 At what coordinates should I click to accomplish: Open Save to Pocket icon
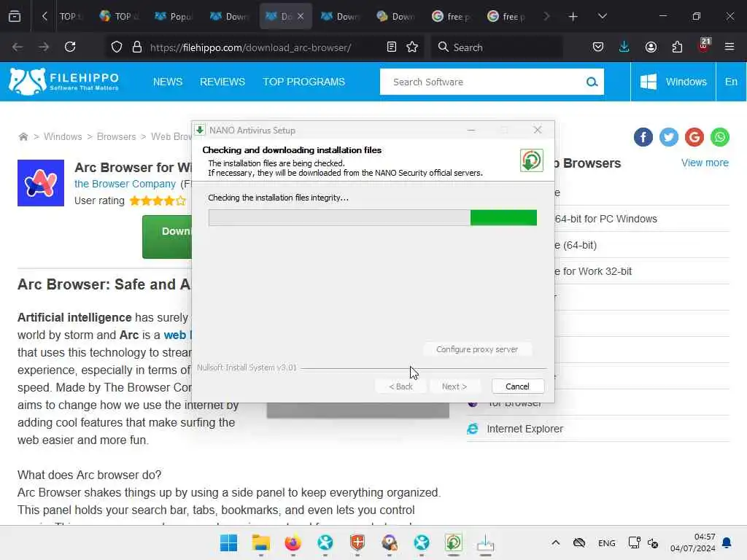[598, 47]
